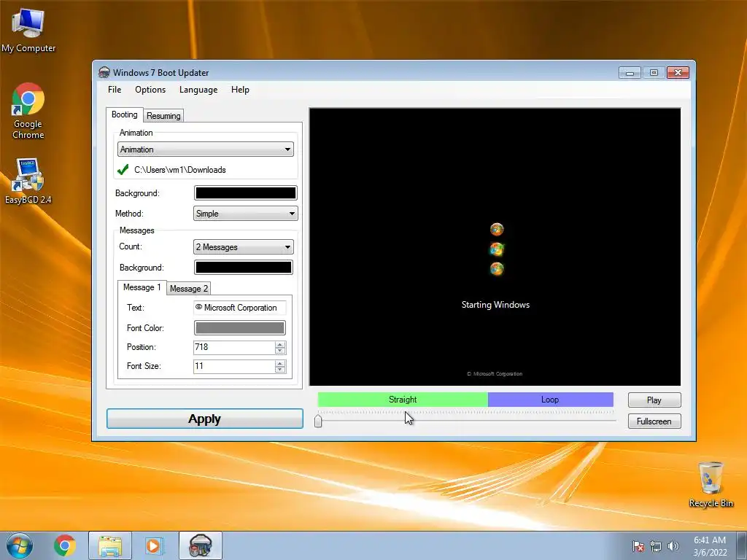Image resolution: width=747 pixels, height=560 pixels.
Task: Click the taskbar clock showing 6:41 AM
Action: 710,546
